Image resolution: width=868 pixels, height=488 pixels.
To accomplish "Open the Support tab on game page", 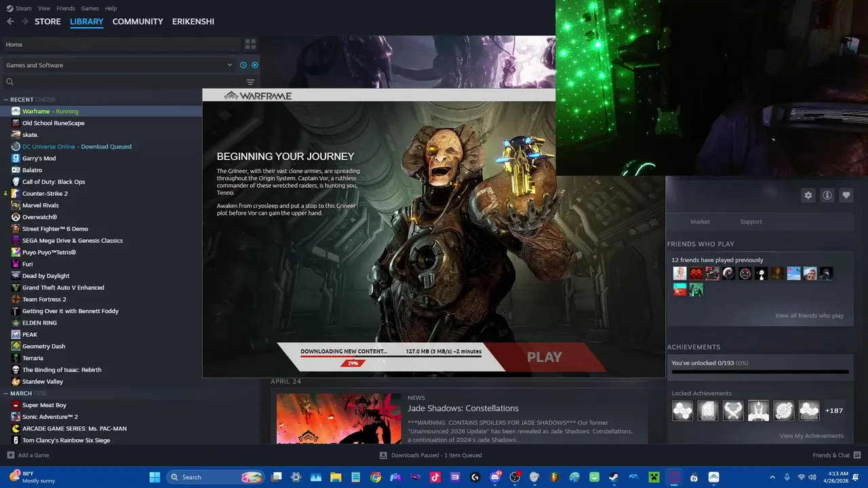I will [x=751, y=222].
